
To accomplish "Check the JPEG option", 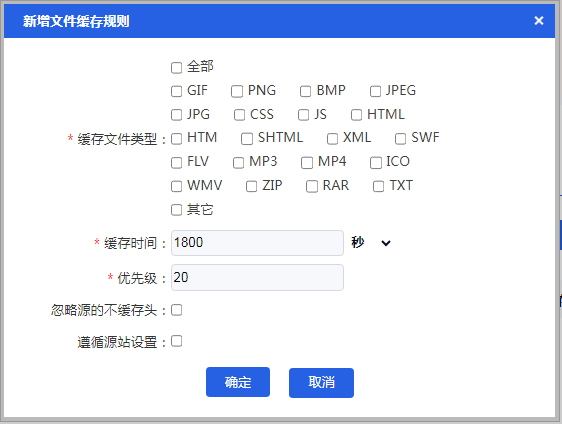I will 375,91.
